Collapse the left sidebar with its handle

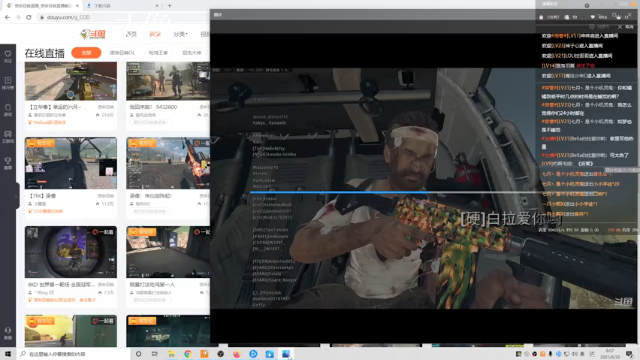16,196
